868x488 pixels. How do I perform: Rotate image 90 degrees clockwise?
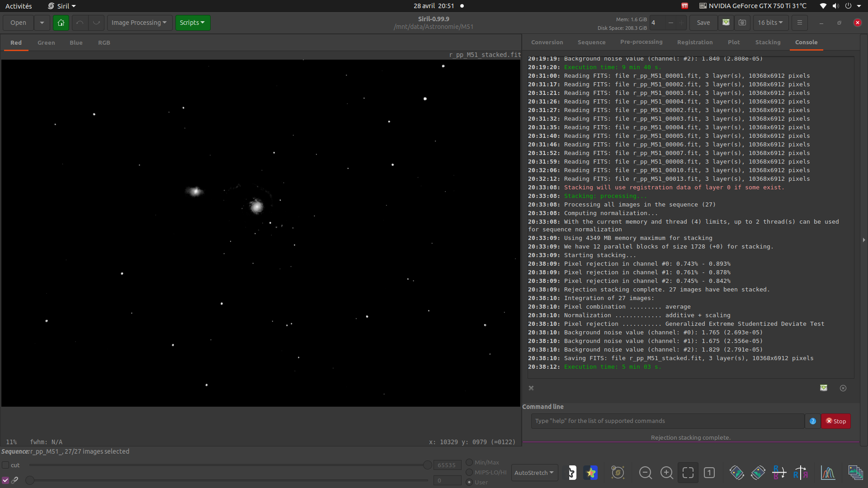[x=758, y=473]
